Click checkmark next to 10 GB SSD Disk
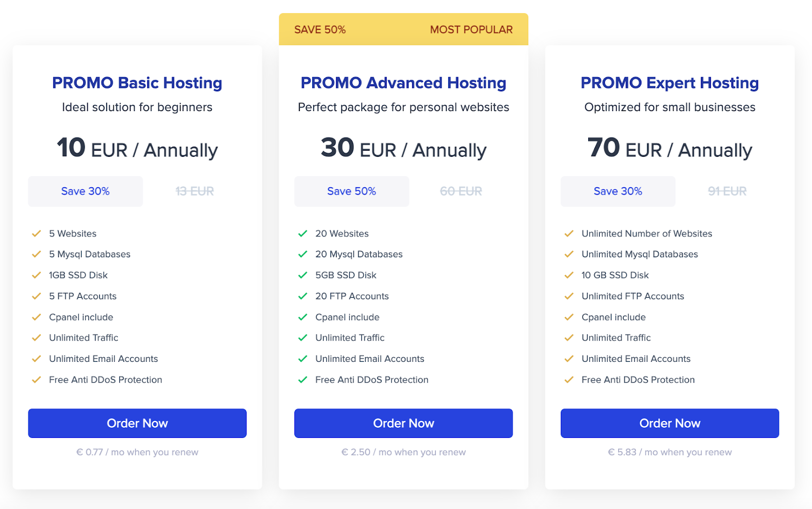The image size is (812, 509). tap(569, 275)
